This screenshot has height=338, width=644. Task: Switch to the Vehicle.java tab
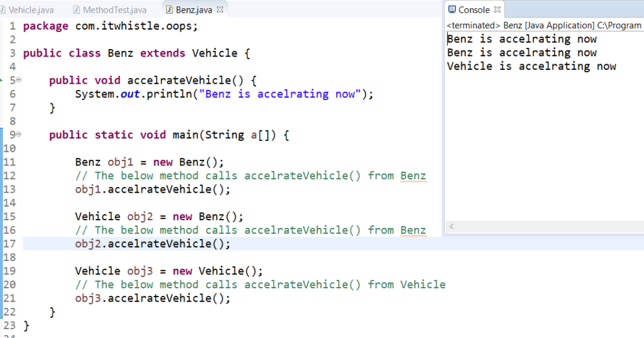click(x=31, y=10)
